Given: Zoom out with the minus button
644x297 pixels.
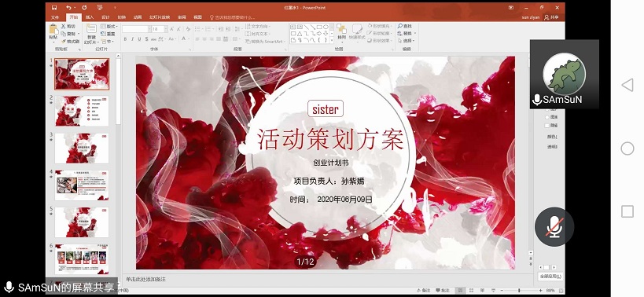Looking at the screenshot, I should [502, 291].
